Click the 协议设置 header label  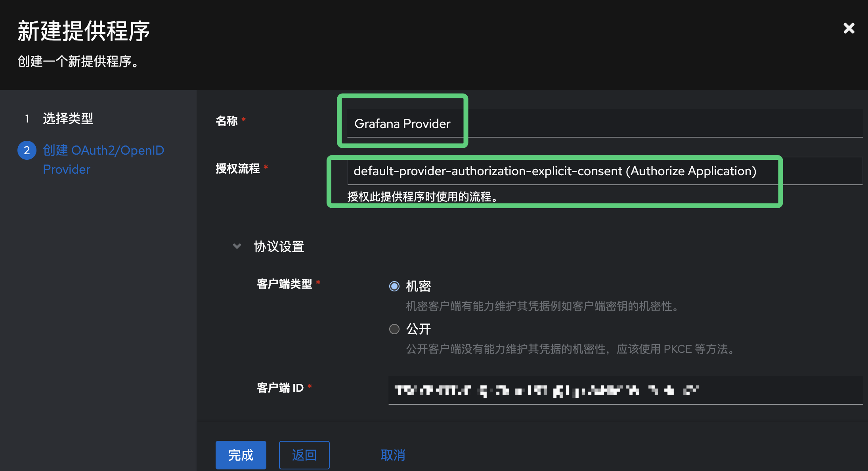tap(279, 246)
